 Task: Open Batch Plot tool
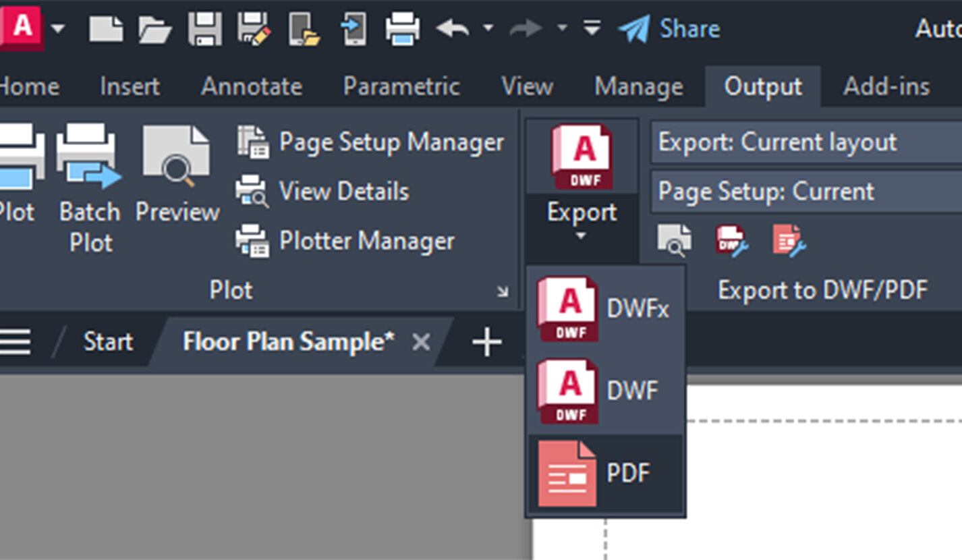90,189
